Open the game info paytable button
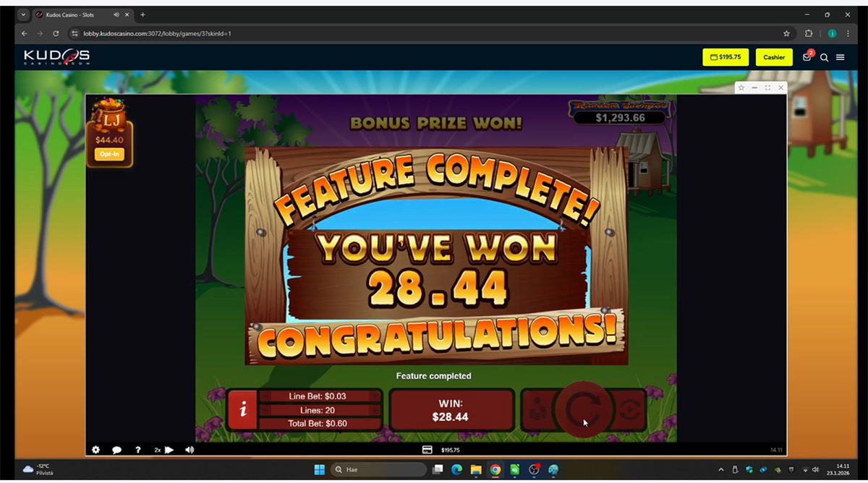This screenshot has height=483, width=868. point(243,410)
